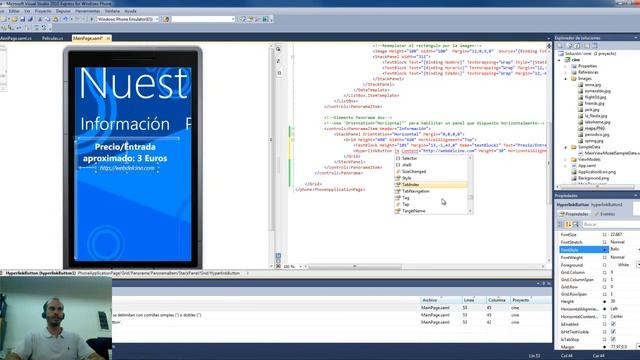Open the Windows Phone Emulator target dropdown

coord(157,19)
